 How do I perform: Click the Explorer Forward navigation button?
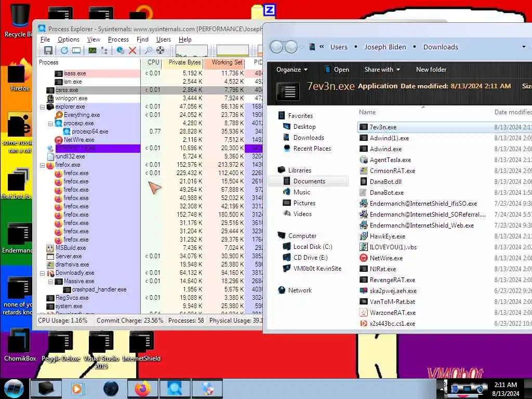pos(291,47)
